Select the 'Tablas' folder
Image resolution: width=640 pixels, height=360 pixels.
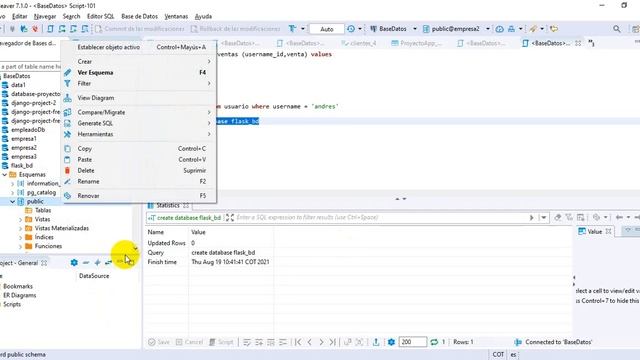coord(42,210)
